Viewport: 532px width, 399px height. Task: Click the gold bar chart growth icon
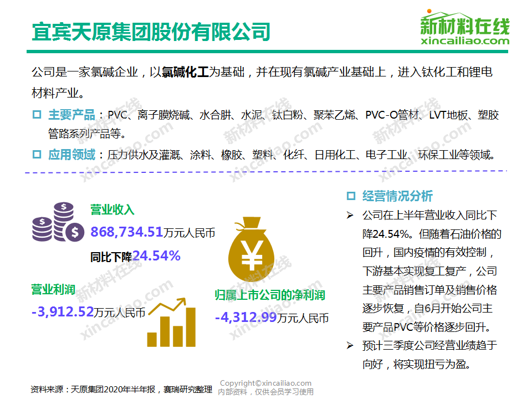(171, 323)
